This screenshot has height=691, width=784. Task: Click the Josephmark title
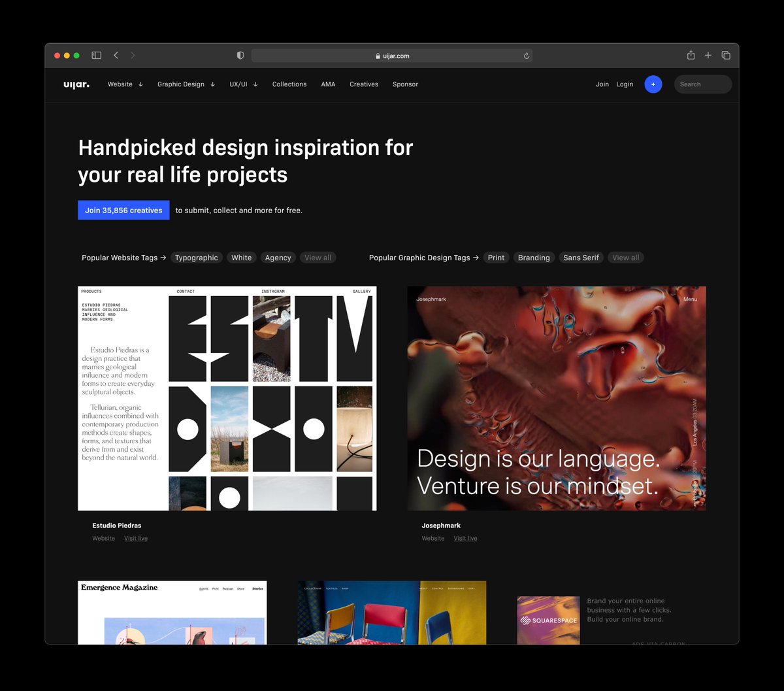click(441, 526)
